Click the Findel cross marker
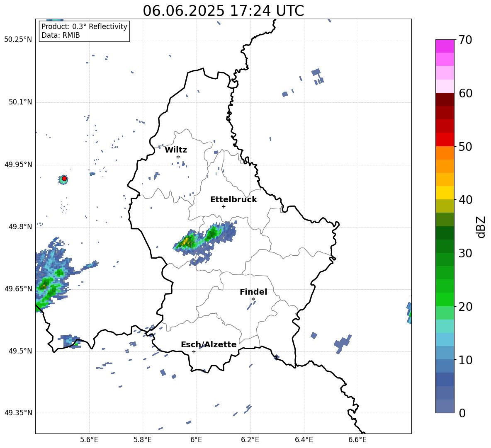The width and height of the screenshot is (491, 448). point(253,299)
